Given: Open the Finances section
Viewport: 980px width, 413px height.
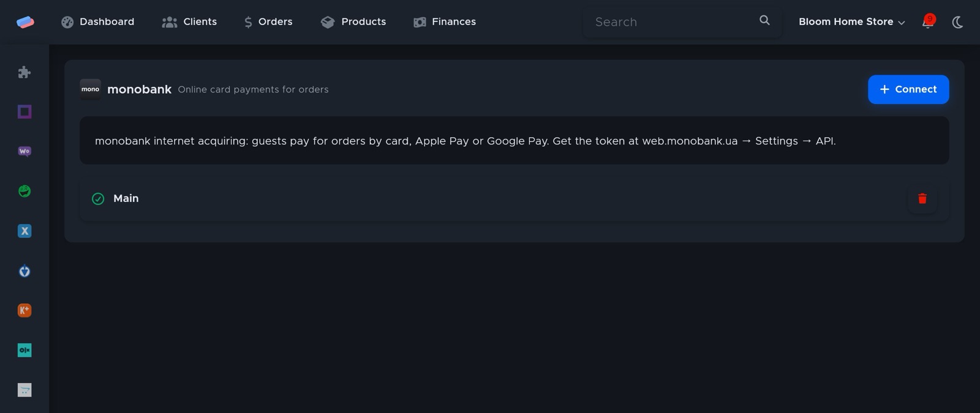Looking at the screenshot, I should [445, 22].
